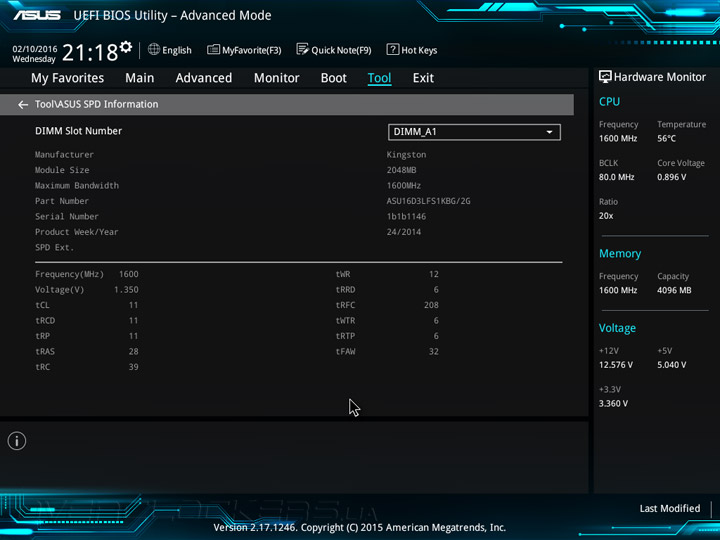Click the tFAW value 32
720x540 pixels.
coord(433,352)
